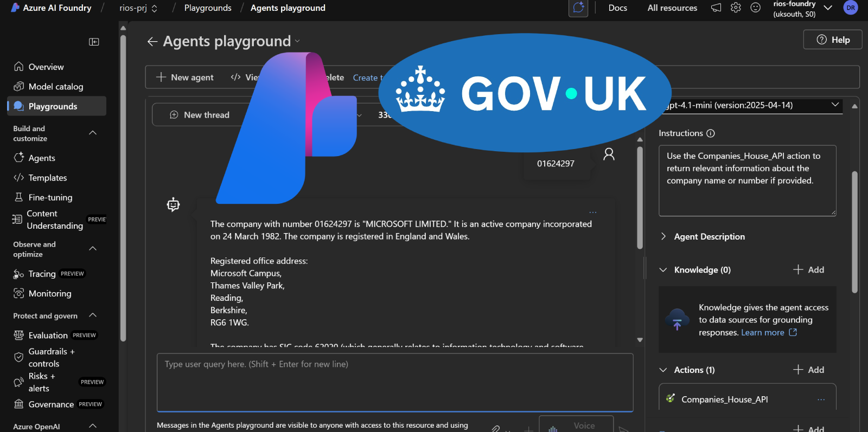868x432 pixels.
Task: Click the agent bot avatar icon
Action: point(173,204)
